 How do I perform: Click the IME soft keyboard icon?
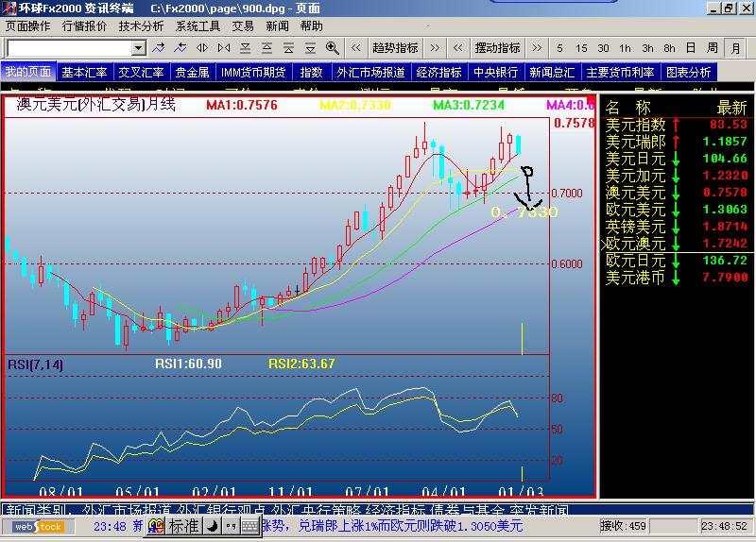click(x=249, y=526)
